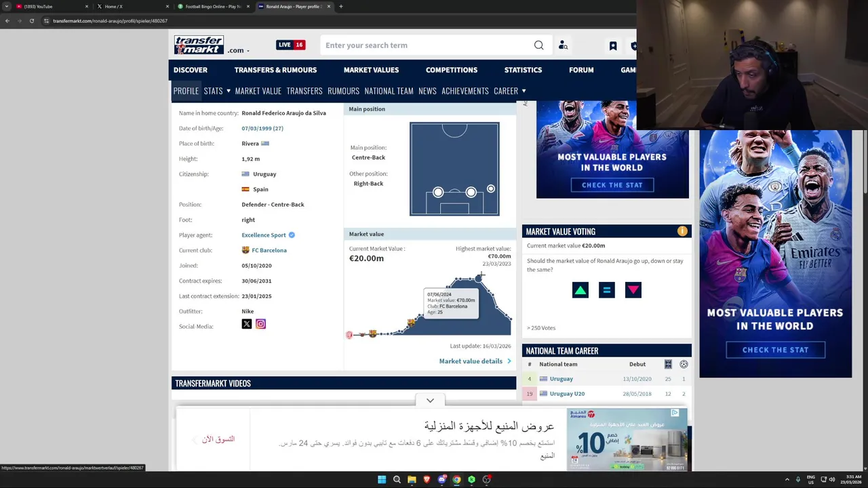Click the market value voting info icon

coord(682,231)
